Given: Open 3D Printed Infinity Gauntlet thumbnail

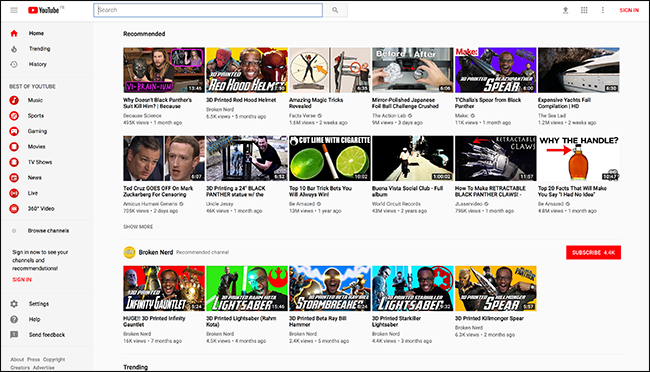Looking at the screenshot, I should tap(164, 288).
